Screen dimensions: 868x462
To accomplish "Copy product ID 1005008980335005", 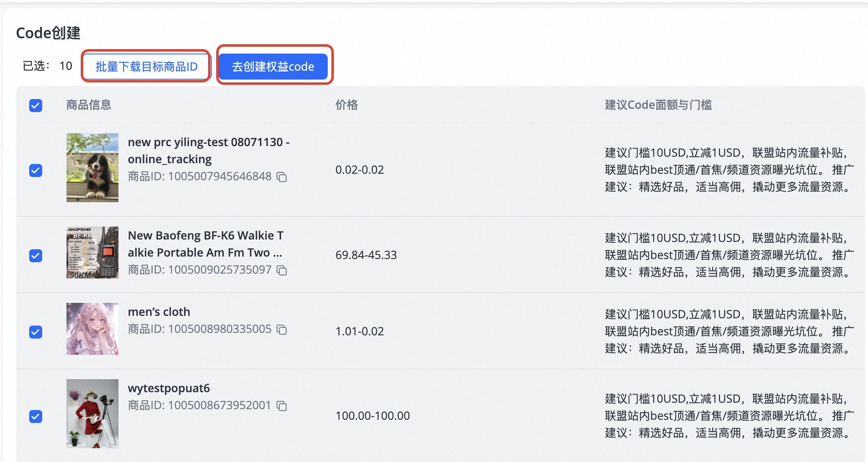I will click(x=281, y=330).
